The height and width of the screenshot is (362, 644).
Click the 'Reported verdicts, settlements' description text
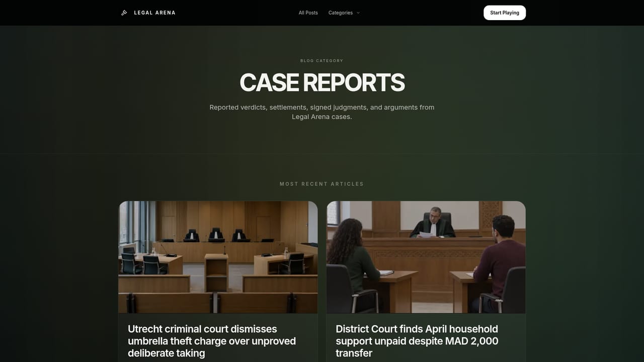pyautogui.click(x=322, y=112)
